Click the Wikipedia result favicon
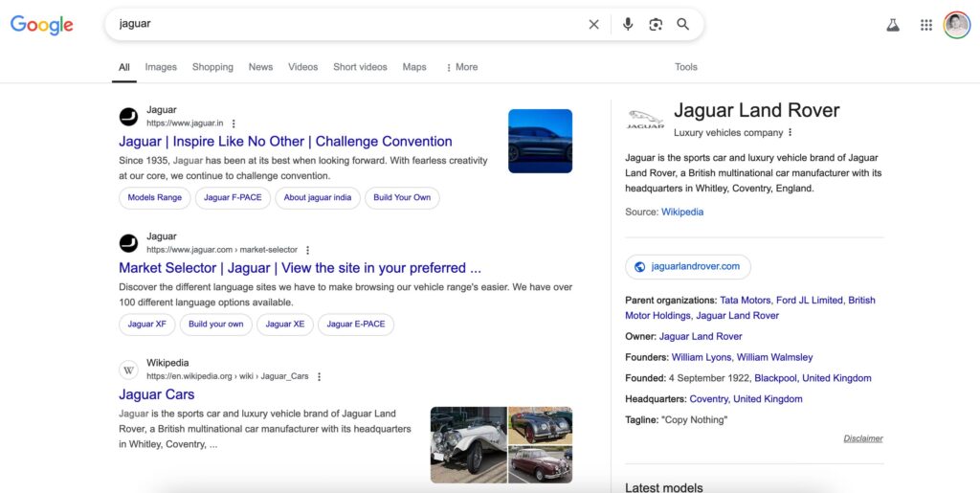Viewport: 980px width, 493px height. coord(129,370)
